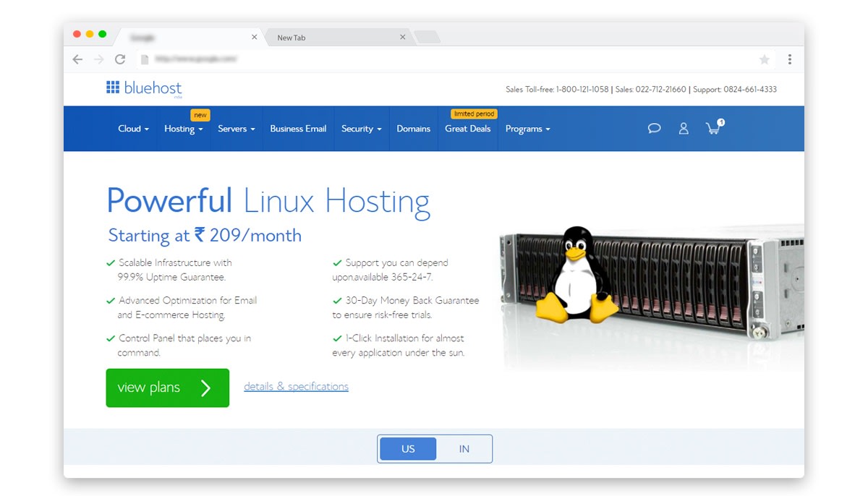Reload the page with the refresh icon

[x=120, y=59]
